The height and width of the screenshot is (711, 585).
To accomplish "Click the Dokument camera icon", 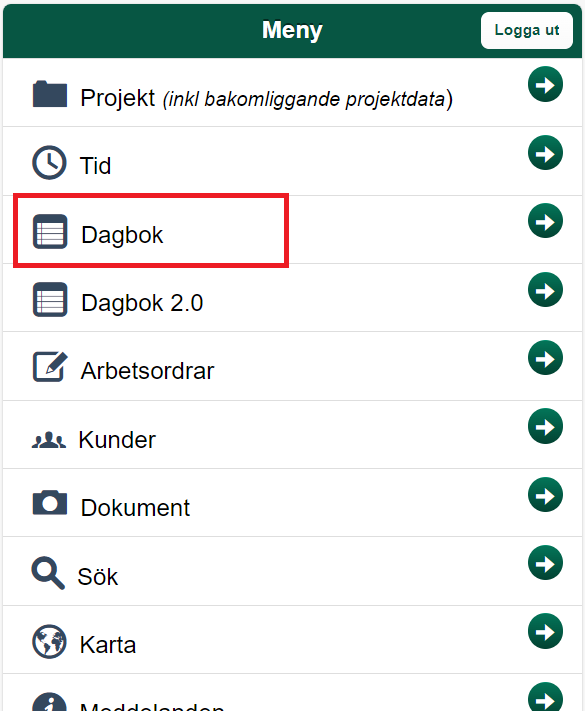I will [50, 502].
